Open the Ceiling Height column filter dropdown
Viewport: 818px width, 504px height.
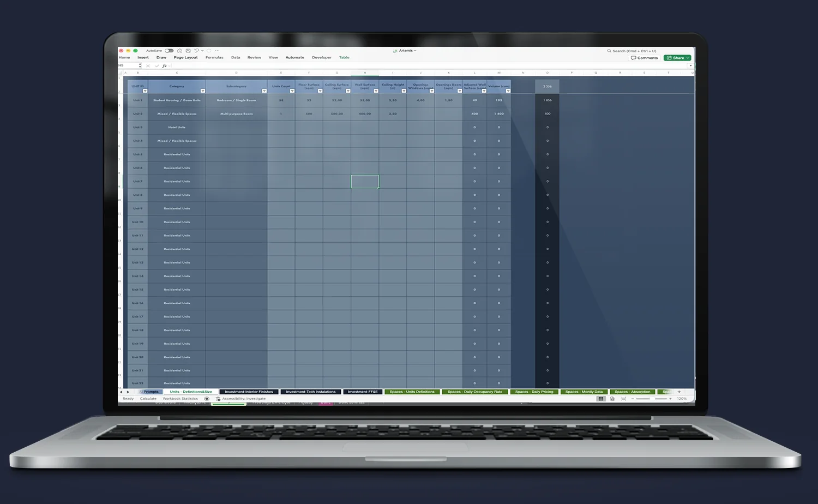tap(404, 91)
